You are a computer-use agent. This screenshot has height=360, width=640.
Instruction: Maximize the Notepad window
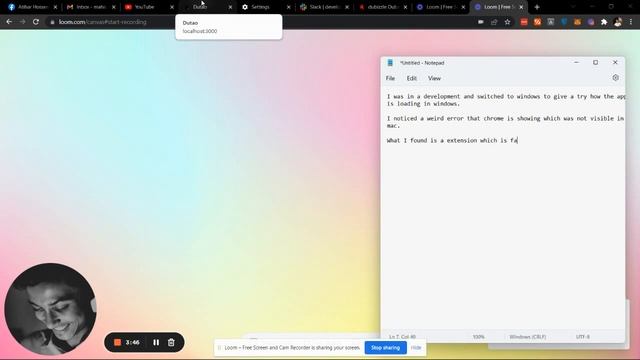point(596,62)
